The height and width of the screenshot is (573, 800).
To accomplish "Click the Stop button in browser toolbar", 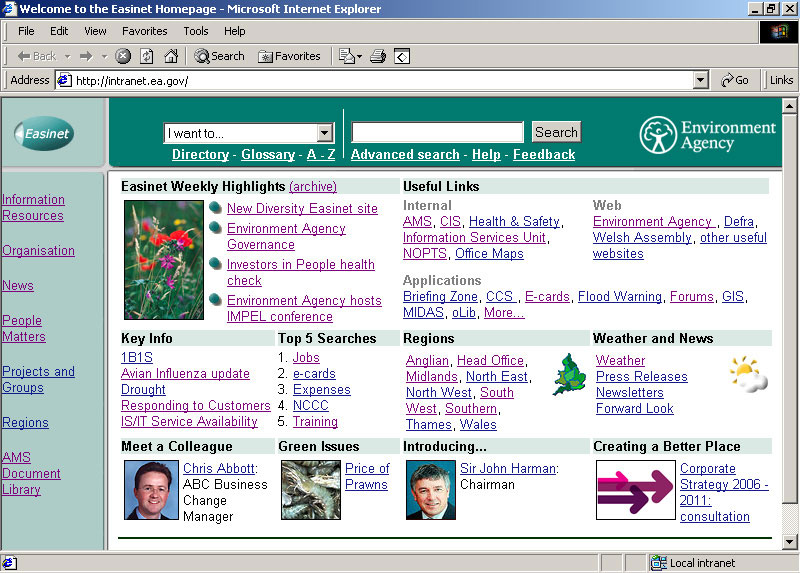I will tap(123, 56).
